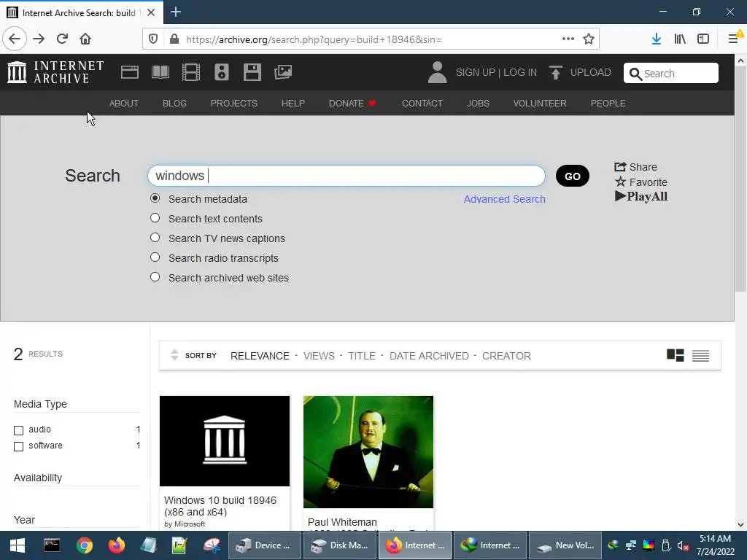Image resolution: width=747 pixels, height=560 pixels.
Task: Show site security padlock info
Action: click(174, 39)
